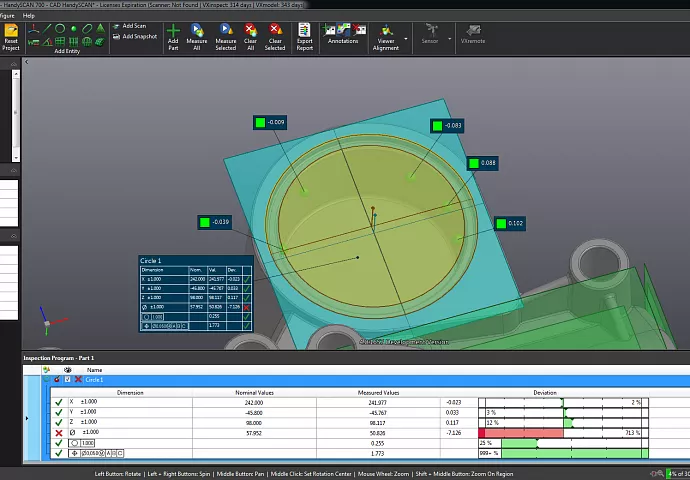Open the Viewer Alignment dropdown arrow
Image resolution: width=690 pixels, height=480 pixels.
point(406,39)
